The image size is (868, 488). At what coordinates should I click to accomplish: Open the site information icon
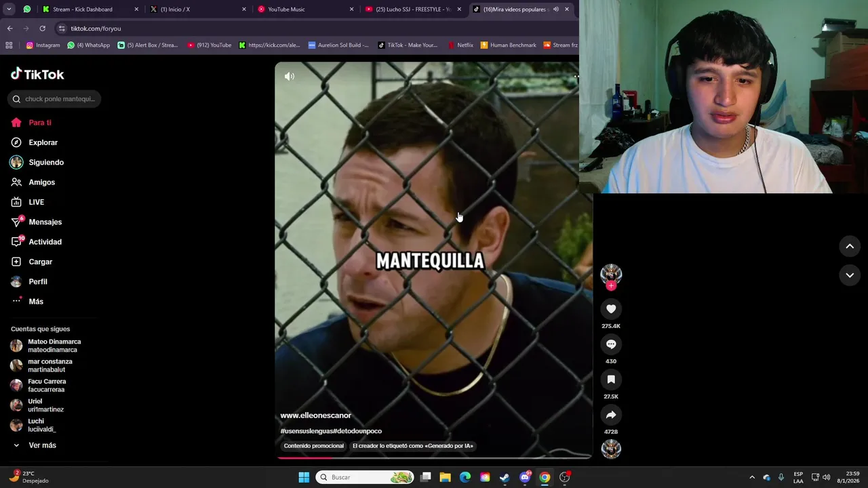pyautogui.click(x=62, y=28)
